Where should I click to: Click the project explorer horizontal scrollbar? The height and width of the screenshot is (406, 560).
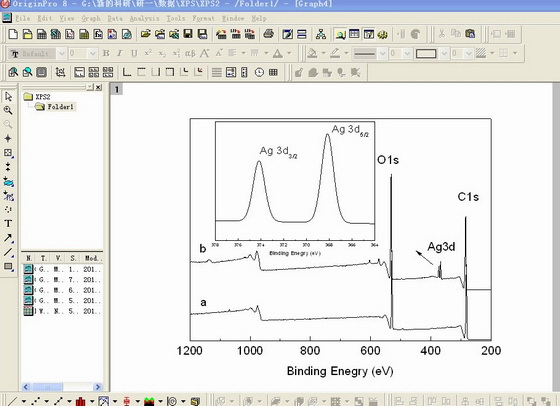(x=62, y=387)
